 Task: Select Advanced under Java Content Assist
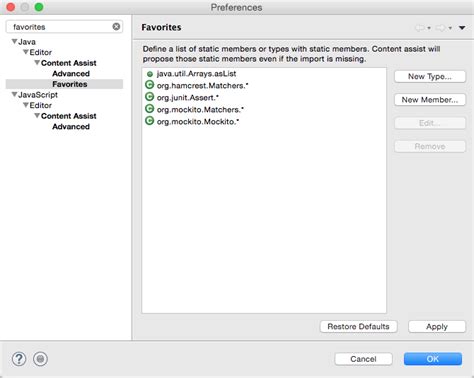click(71, 73)
